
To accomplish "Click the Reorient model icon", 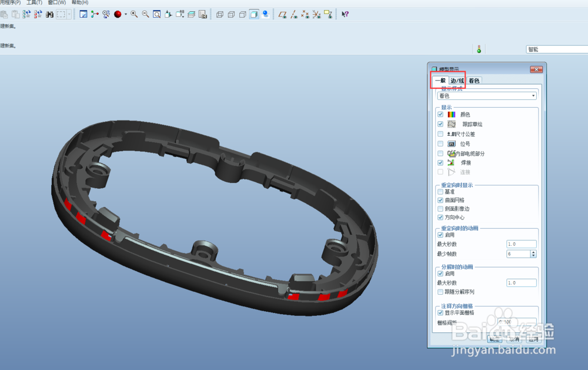I will [x=168, y=14].
